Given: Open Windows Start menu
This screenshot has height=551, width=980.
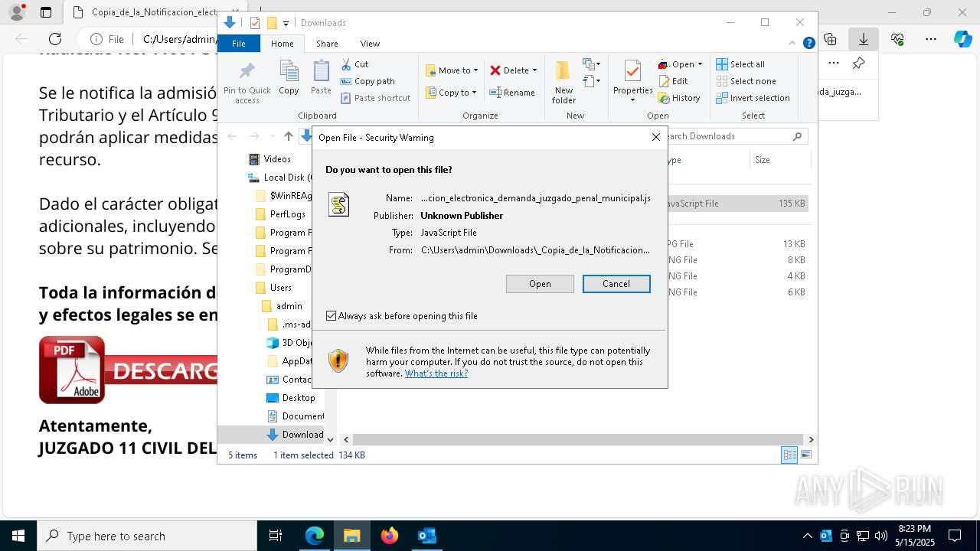Looking at the screenshot, I should click(18, 536).
